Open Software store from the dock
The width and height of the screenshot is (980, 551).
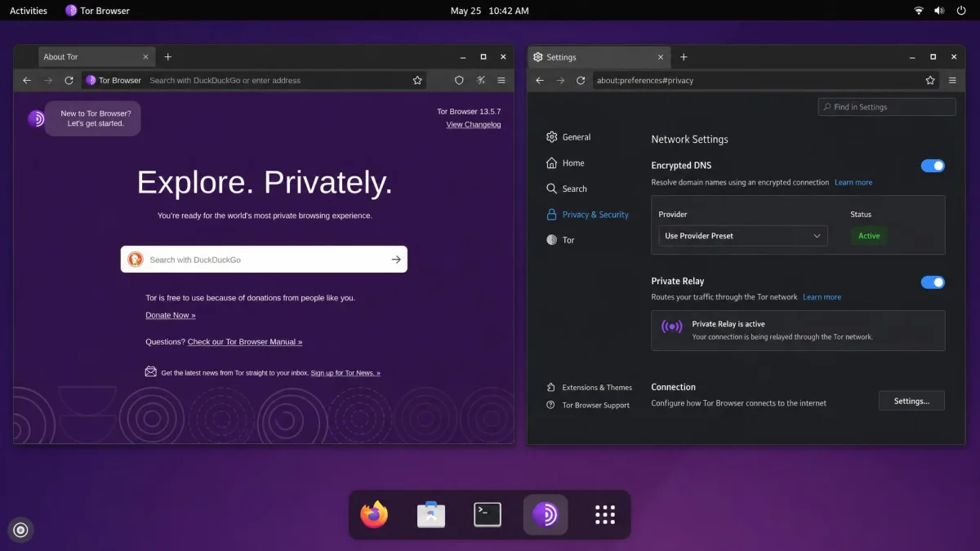coord(431,514)
